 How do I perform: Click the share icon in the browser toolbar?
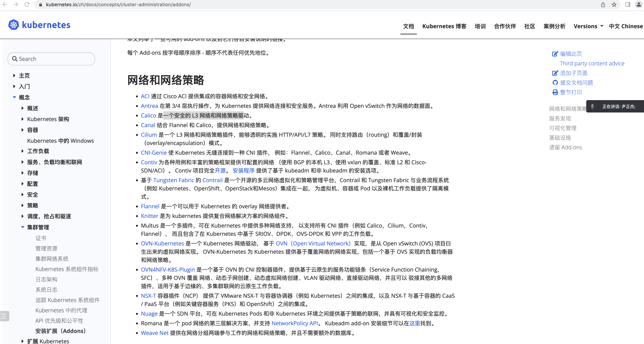click(x=603, y=4)
